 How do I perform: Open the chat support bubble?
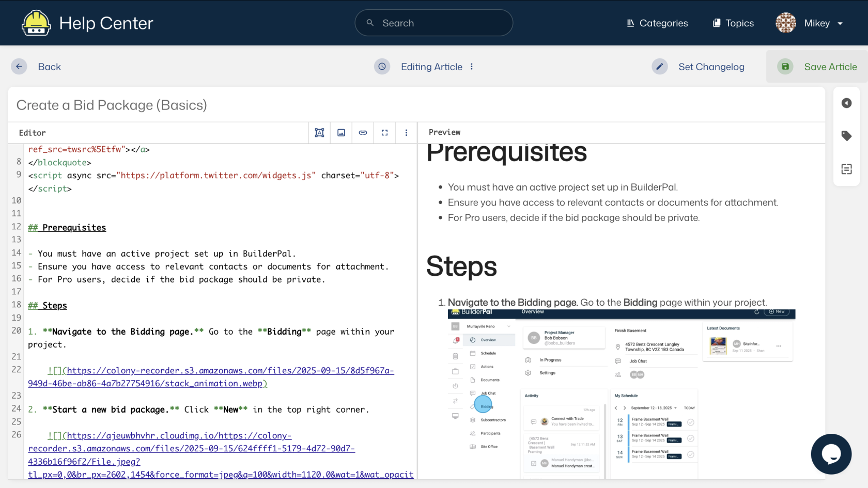click(x=831, y=454)
